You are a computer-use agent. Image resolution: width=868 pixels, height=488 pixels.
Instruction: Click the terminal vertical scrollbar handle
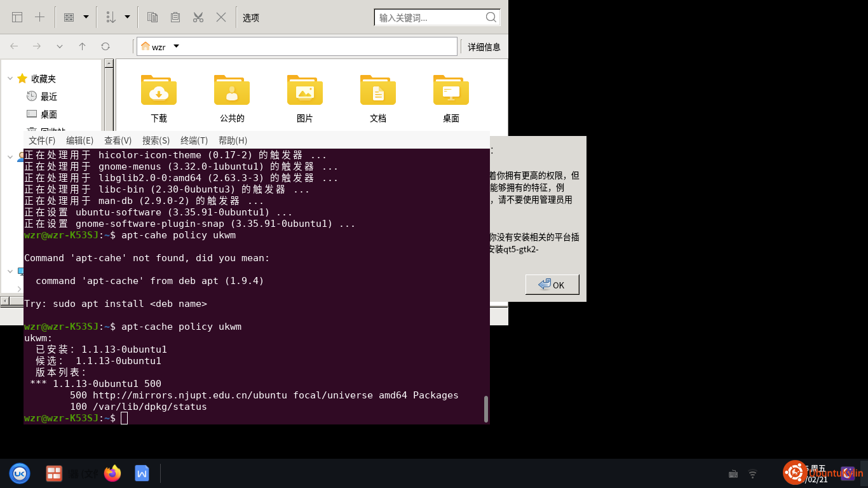pyautogui.click(x=486, y=409)
